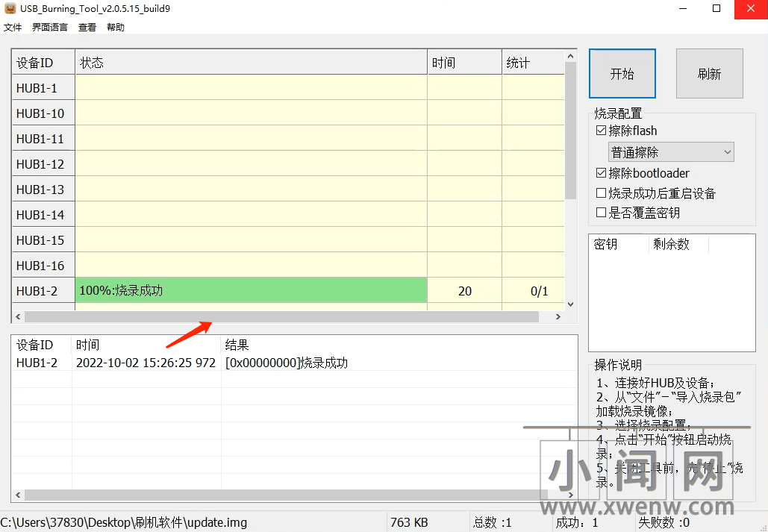Open the 帮助 menu
Viewport: 768px width, 532px height.
pos(116,28)
